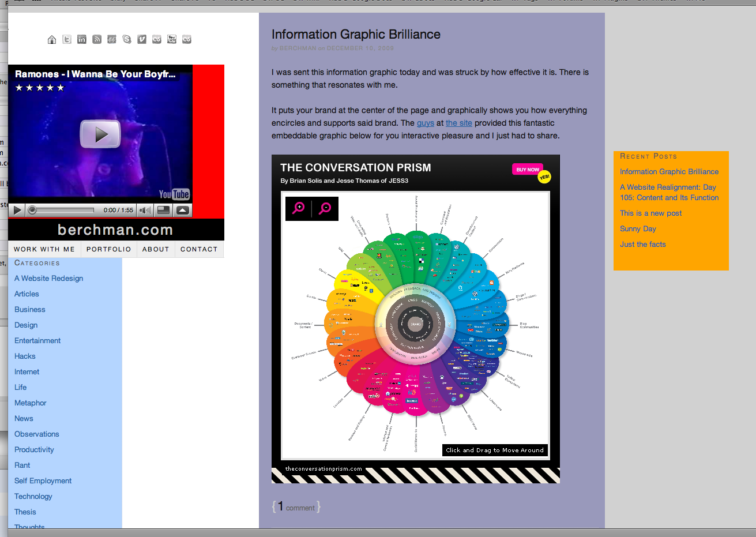Open recent post 'Just the facts'
The height and width of the screenshot is (537, 756).
(643, 244)
